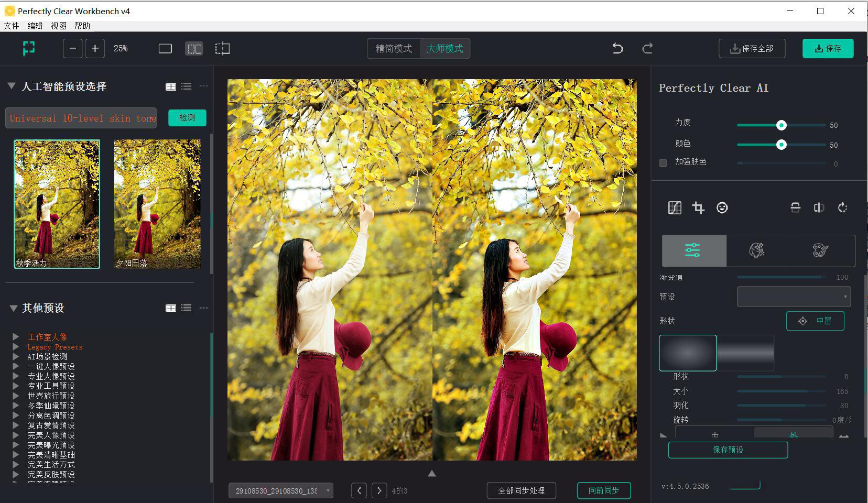Switch to the palette color panel icon

(x=819, y=250)
